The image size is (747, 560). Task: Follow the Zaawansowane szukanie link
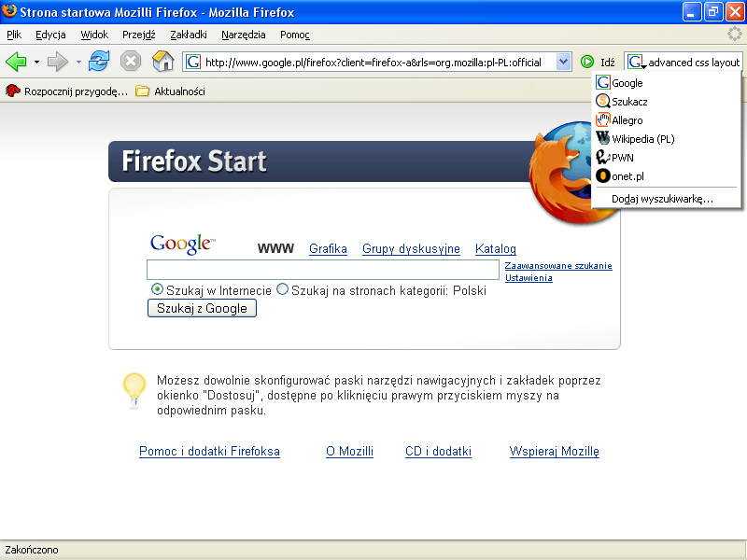coord(558,266)
